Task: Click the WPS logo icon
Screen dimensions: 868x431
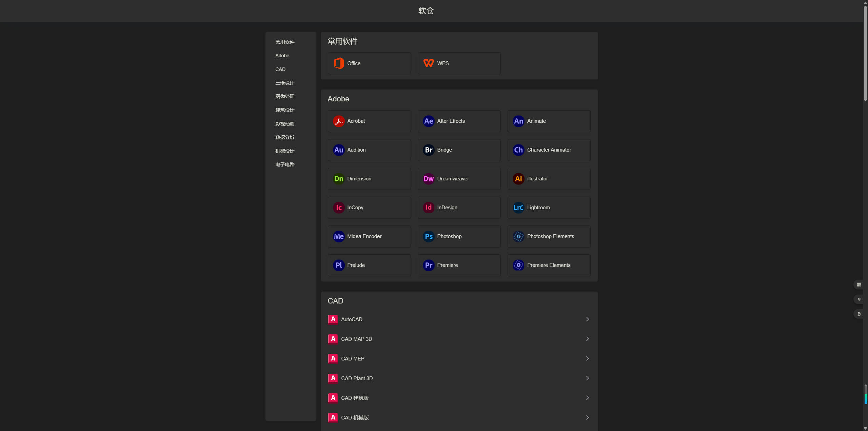Action: tap(429, 63)
